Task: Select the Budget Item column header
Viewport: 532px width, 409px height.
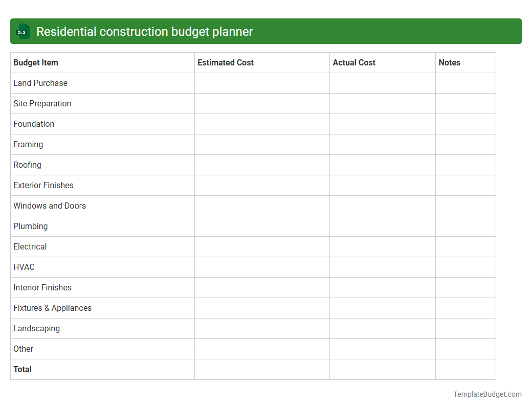Action: [x=36, y=62]
